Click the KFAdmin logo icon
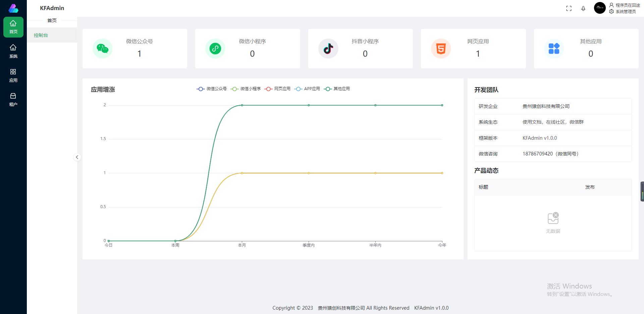The height and width of the screenshot is (314, 644). (x=13, y=8)
